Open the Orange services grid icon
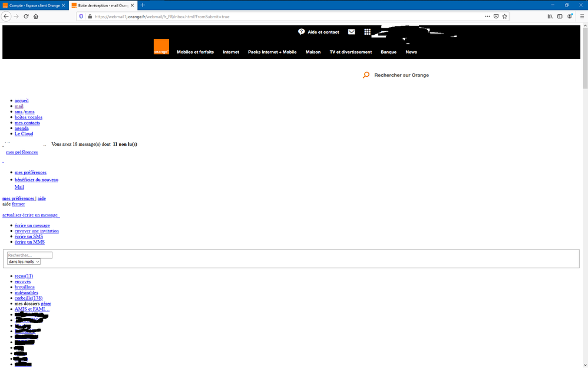Viewport: 588px width, 368px height. pos(368,32)
